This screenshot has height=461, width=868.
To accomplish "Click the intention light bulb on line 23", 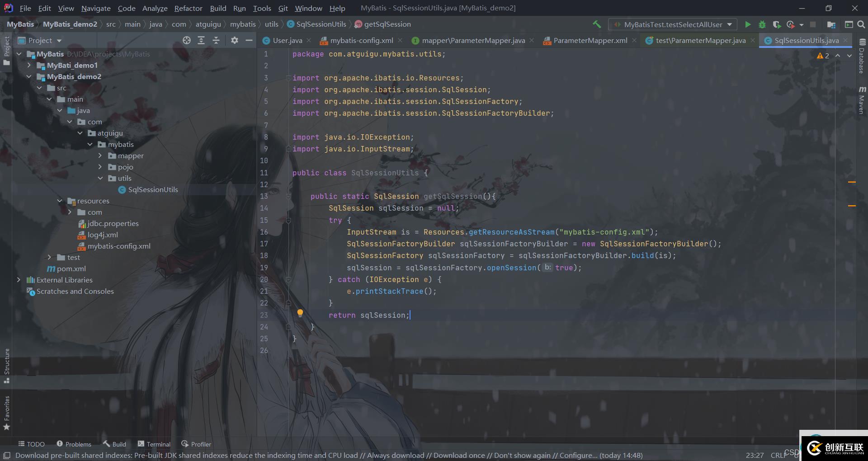I will tap(300, 313).
